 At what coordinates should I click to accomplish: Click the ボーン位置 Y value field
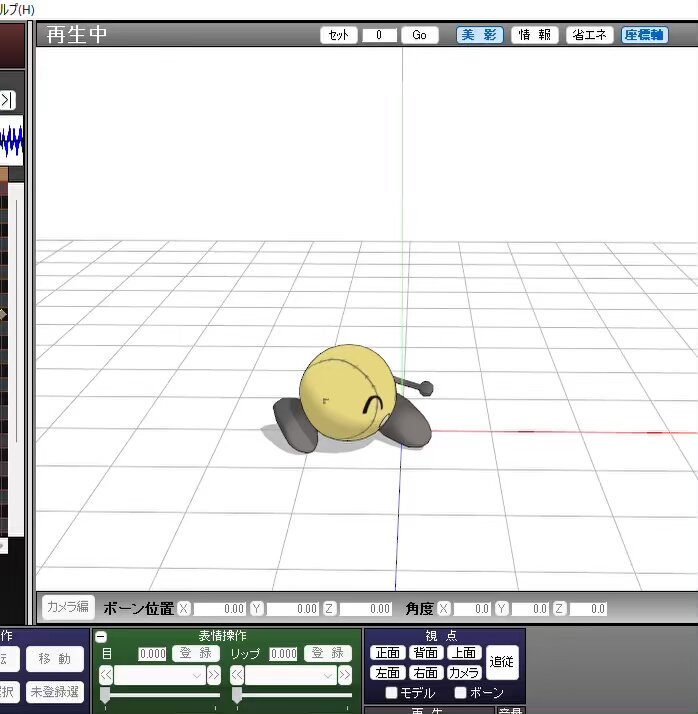click(x=292, y=609)
